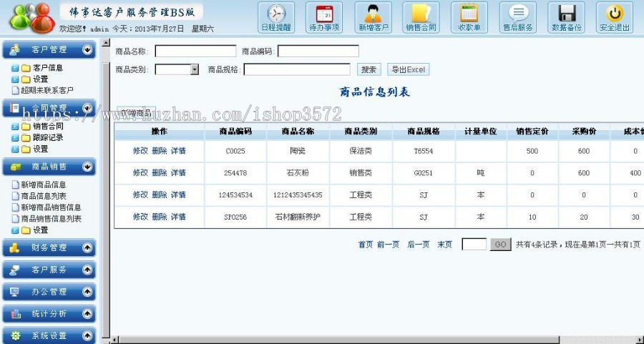
Task: Click the 商品销售 section icon
Action: tap(16, 167)
